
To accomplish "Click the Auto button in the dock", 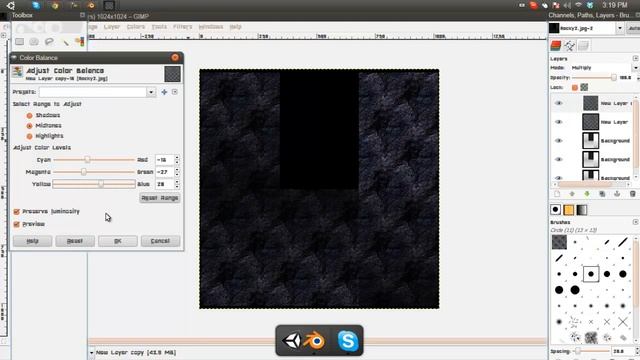I will 633,28.
